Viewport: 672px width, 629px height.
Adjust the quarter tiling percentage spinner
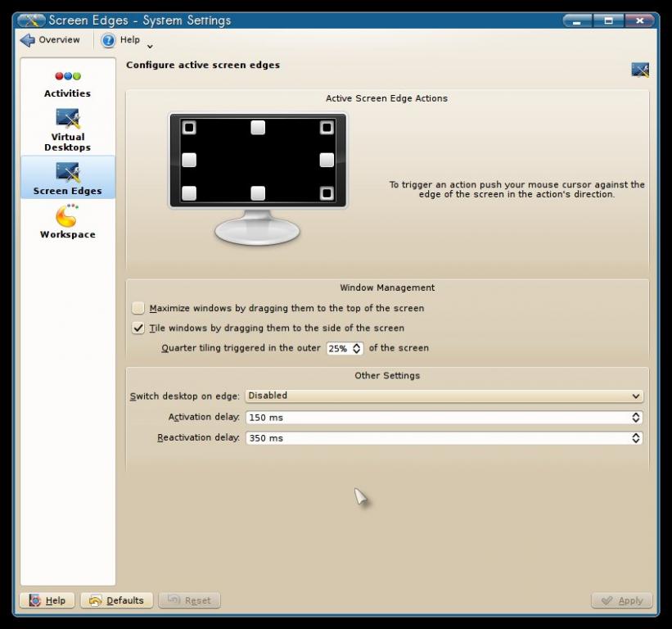click(357, 348)
